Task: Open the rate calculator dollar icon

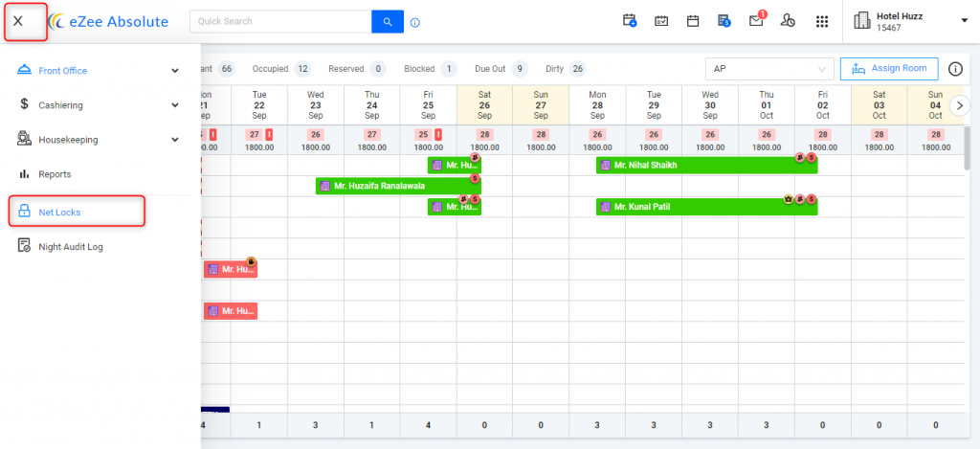Action: 724,21
